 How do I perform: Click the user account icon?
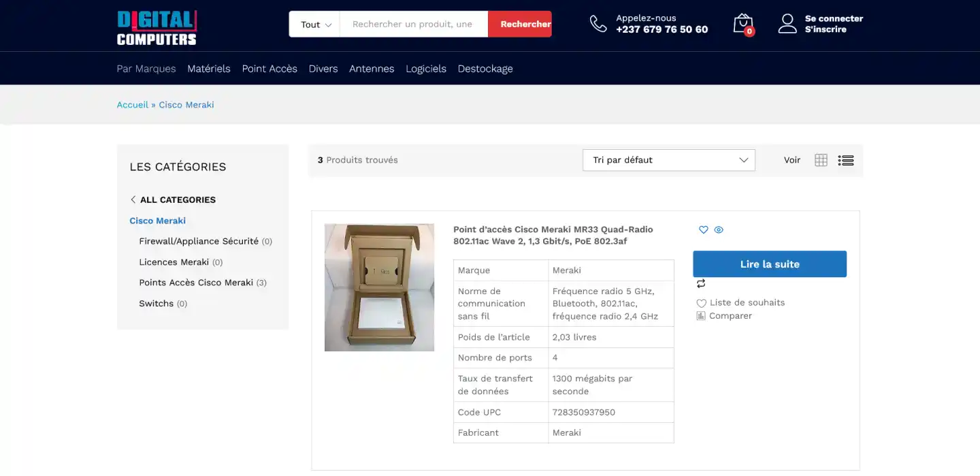(787, 24)
